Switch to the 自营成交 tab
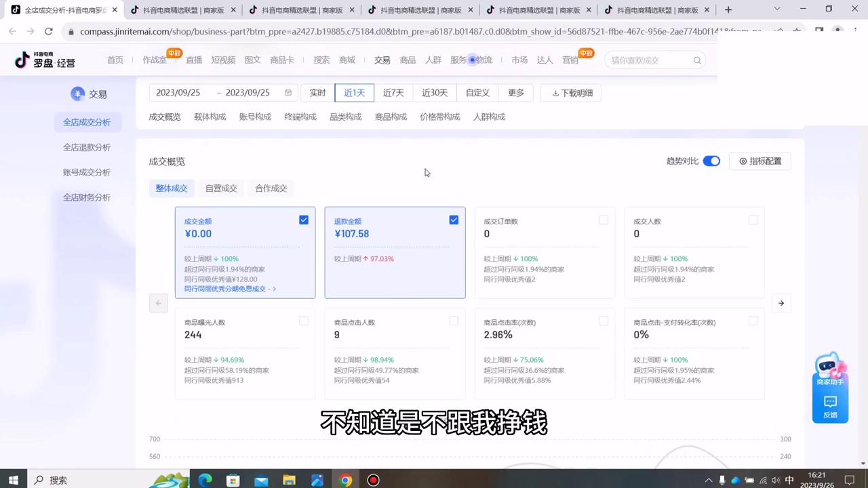 click(221, 188)
